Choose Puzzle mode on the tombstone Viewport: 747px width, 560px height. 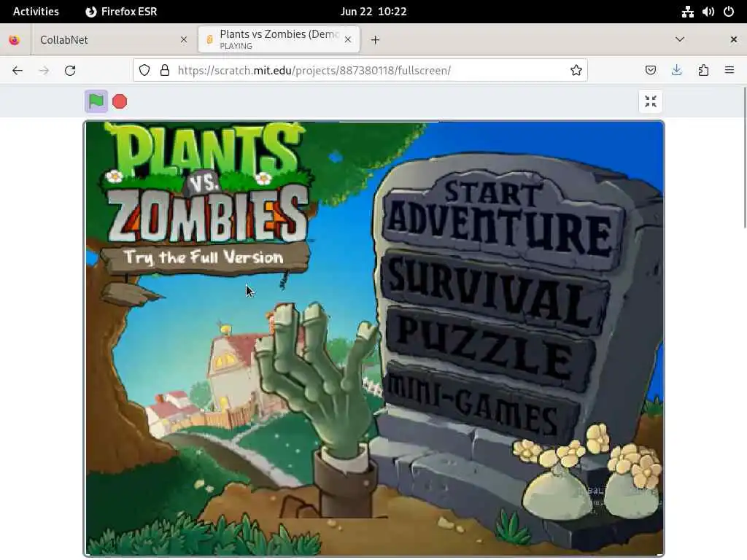(x=491, y=348)
